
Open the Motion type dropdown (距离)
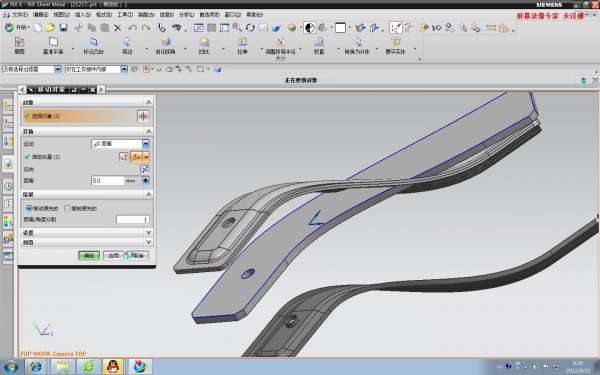tap(121, 144)
